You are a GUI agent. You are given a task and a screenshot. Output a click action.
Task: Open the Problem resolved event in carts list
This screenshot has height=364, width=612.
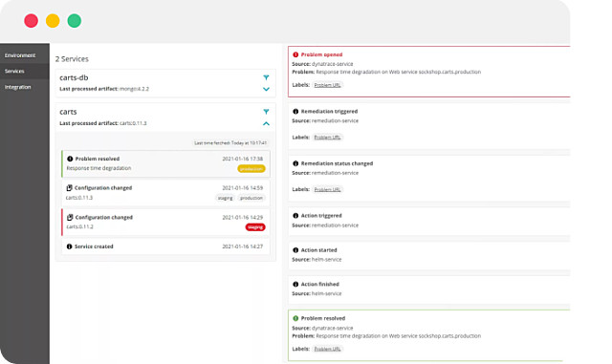click(x=165, y=164)
